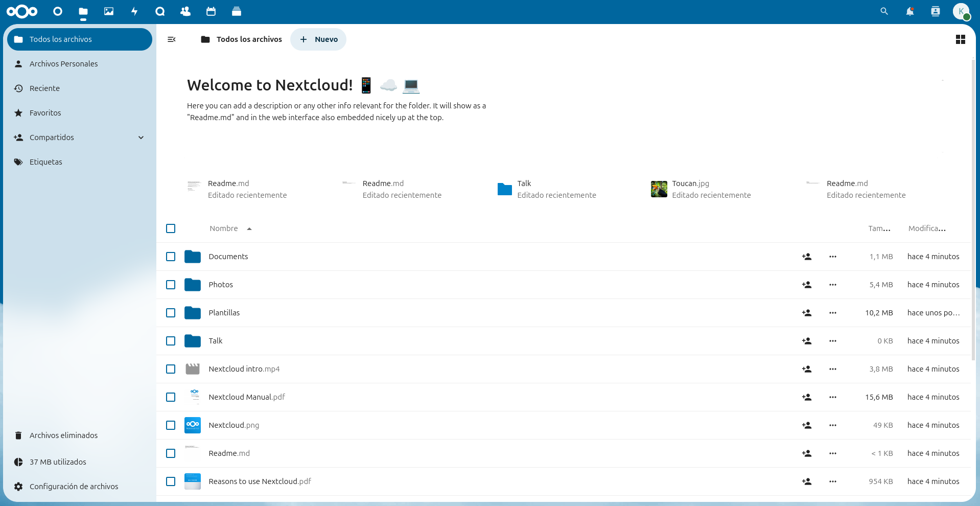Open the Favoritos view
This screenshot has height=506, width=980.
tap(80, 113)
